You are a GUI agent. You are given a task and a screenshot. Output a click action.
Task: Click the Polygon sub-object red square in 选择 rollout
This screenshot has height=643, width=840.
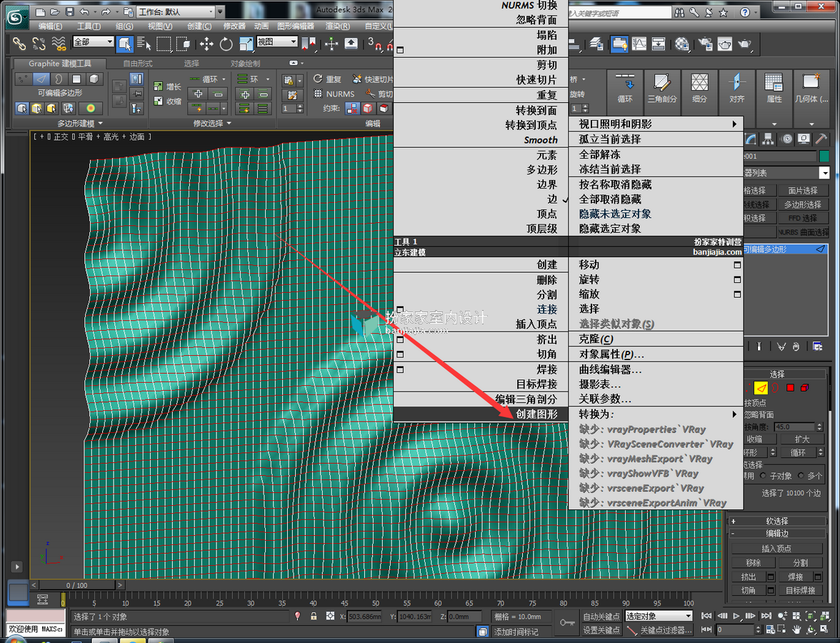(x=790, y=387)
